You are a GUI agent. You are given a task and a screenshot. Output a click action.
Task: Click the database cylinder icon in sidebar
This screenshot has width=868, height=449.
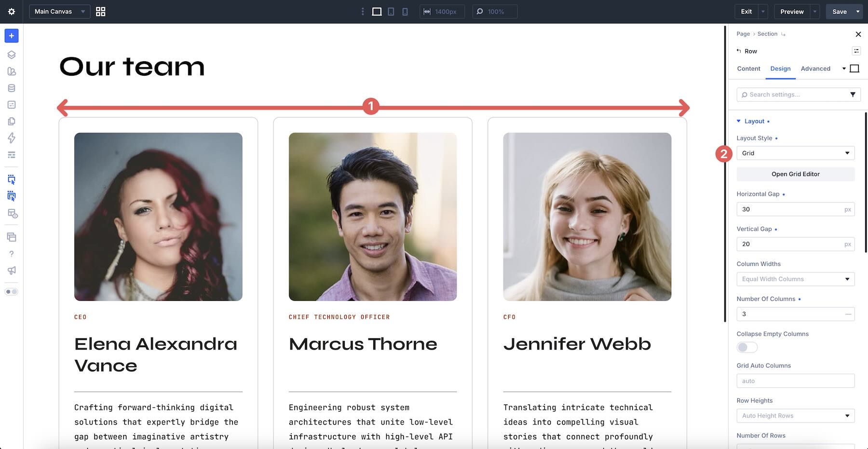12,88
